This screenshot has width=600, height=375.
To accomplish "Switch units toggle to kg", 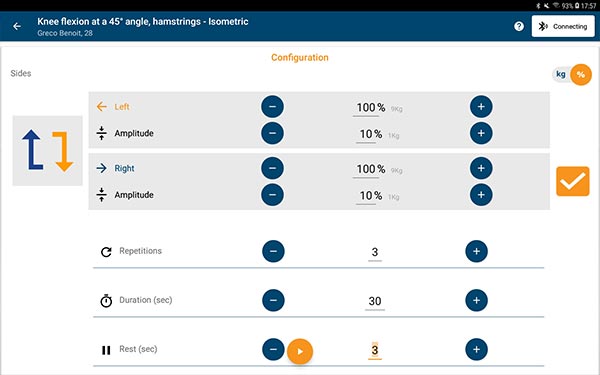I will coord(561,74).
